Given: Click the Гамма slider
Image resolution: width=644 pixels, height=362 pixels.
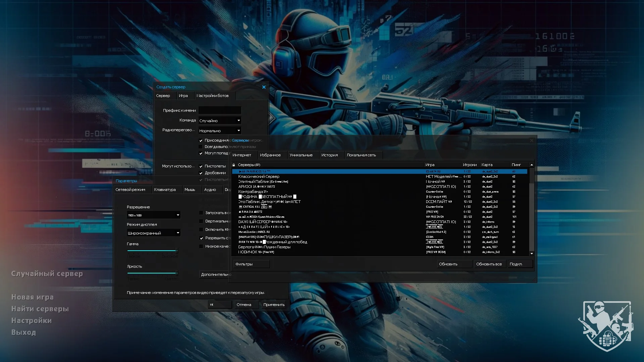Looking at the screenshot, I should point(152,251).
